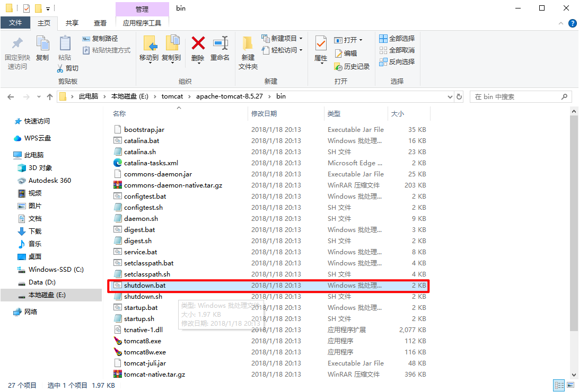Switch to the View tab
Screen dimensions: 579x392
pyautogui.click(x=100, y=23)
